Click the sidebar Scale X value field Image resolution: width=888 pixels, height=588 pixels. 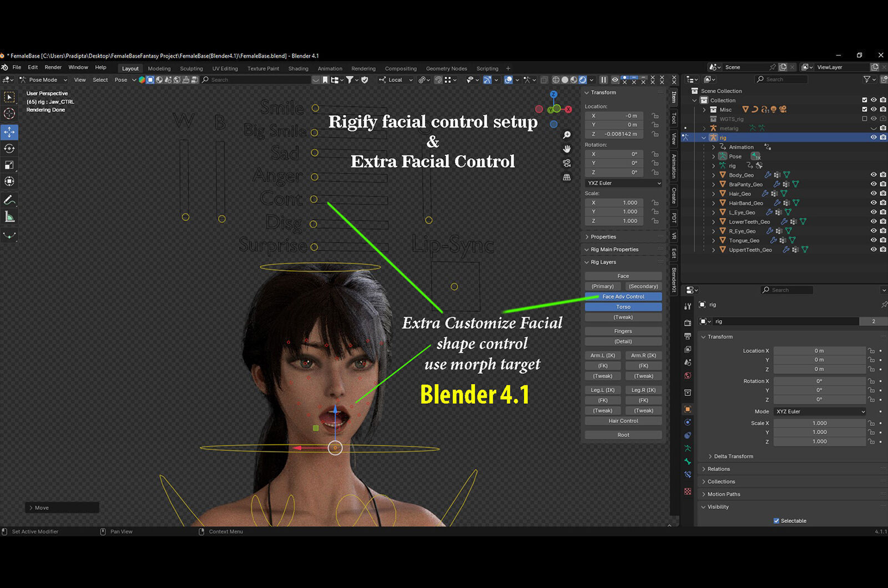click(614, 203)
